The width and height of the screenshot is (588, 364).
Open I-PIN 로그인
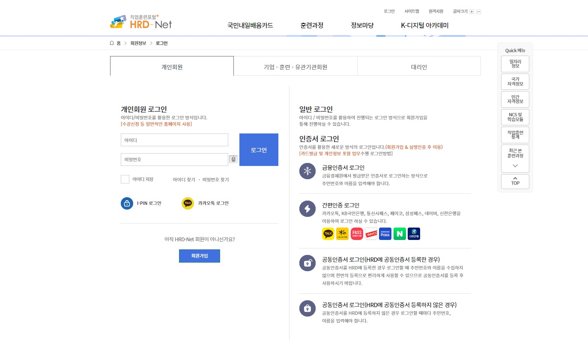(141, 203)
